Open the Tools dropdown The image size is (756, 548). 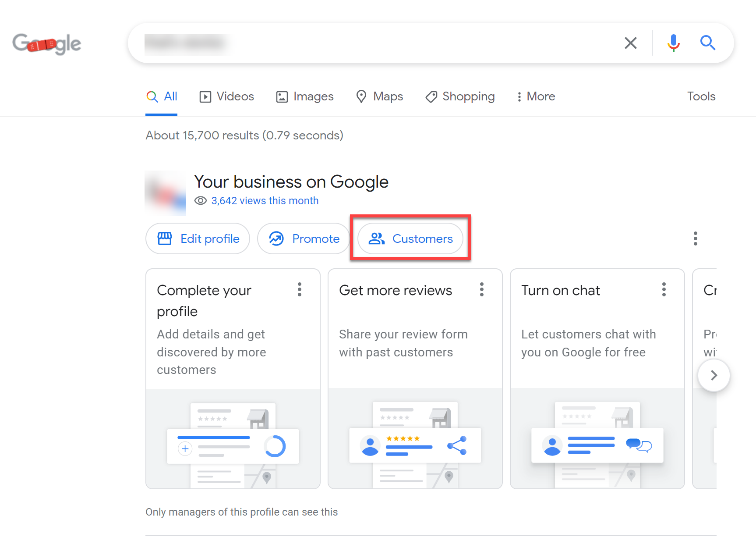[x=701, y=96]
